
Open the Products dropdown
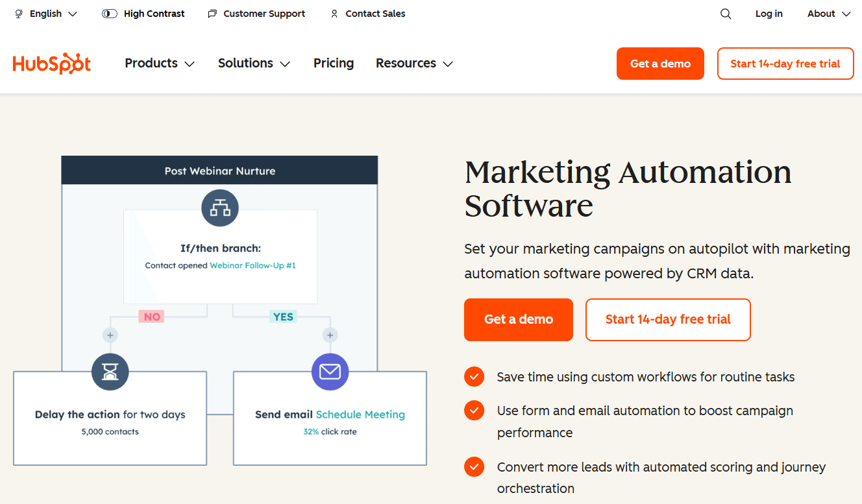click(159, 63)
